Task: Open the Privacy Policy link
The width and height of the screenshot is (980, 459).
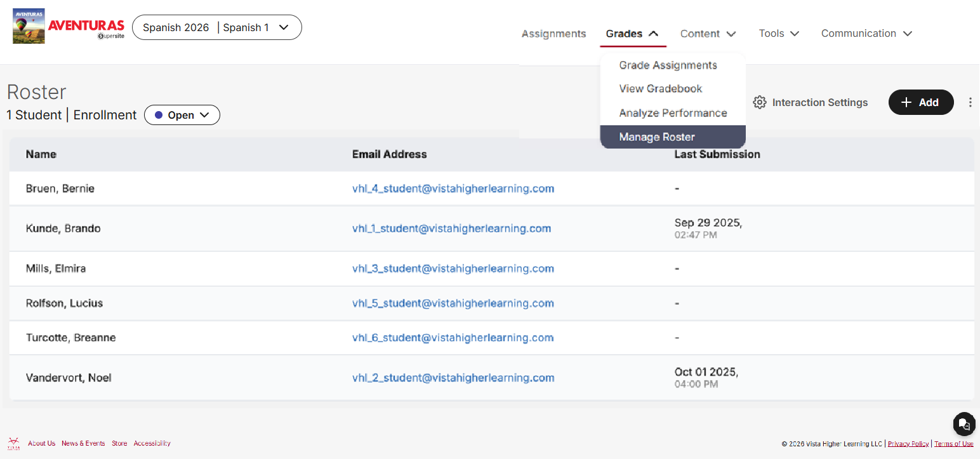Action: (x=908, y=444)
